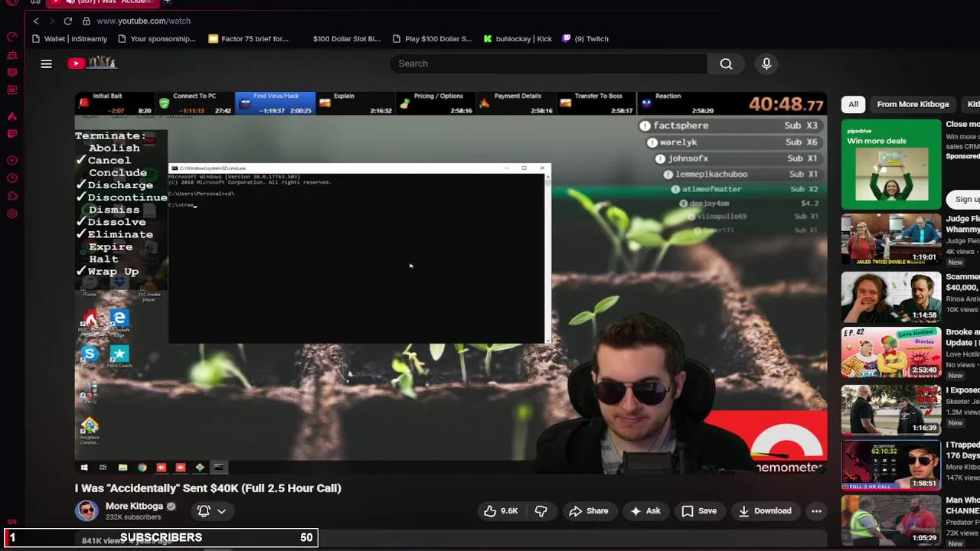The image size is (980, 551).
Task: Open the 1:16:39 'I Exposed' thumbnail
Action: click(891, 409)
